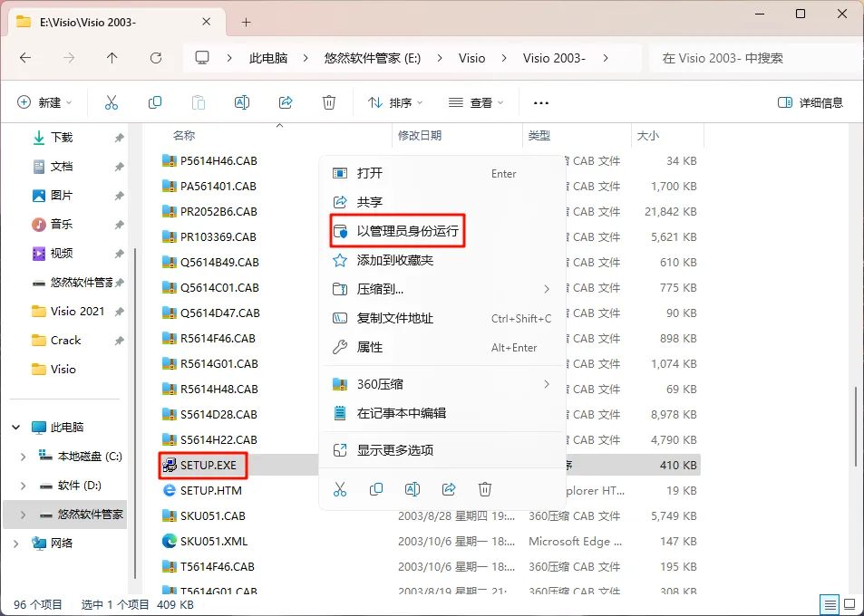Sort by the 修改日期 column header
This screenshot has height=616, width=864.
coord(420,135)
